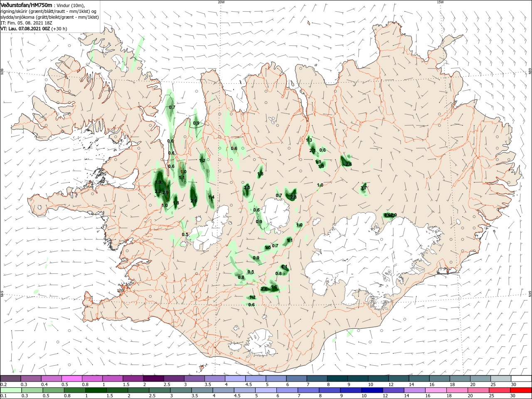Click the 1.5 rainfall value on the map

tap(268, 248)
